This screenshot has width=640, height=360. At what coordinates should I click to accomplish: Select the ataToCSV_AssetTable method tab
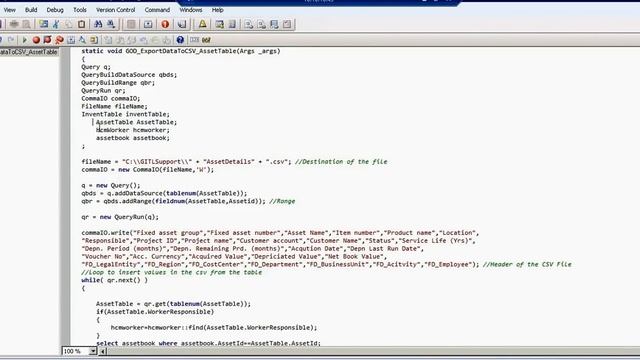click(29, 52)
